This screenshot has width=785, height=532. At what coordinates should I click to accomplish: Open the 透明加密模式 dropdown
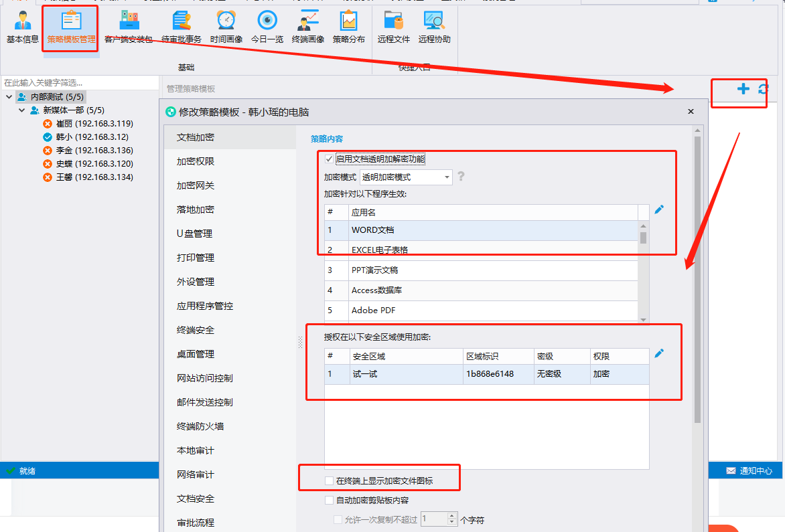pos(406,177)
